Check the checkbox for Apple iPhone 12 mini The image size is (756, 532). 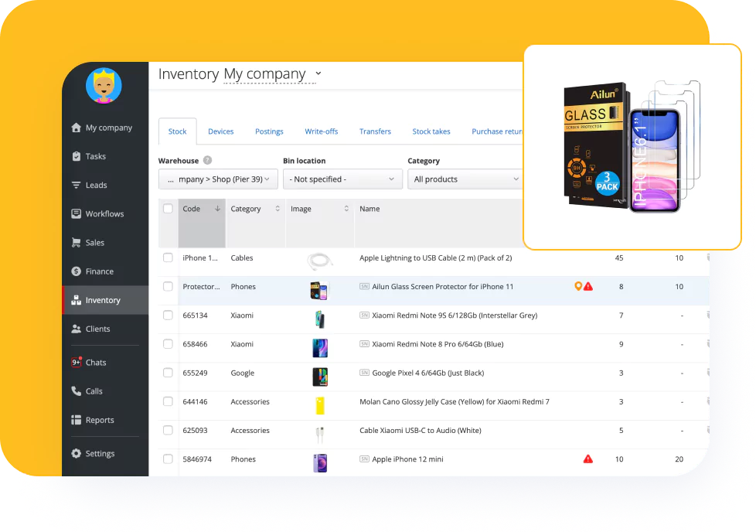[x=168, y=459]
